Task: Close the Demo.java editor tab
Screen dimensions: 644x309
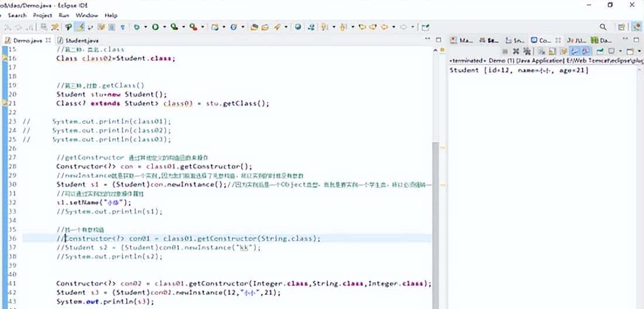Action: tap(49, 40)
